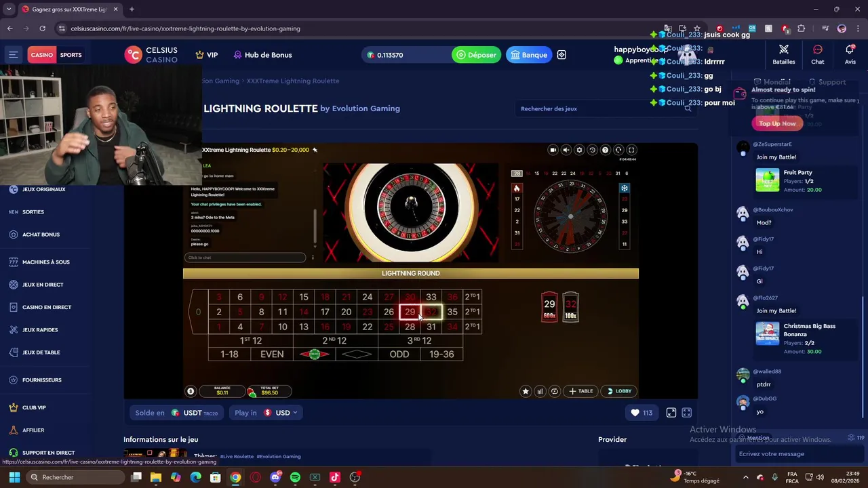Contact live support headset icon in game
This screenshot has width=868, height=488.
618,150
